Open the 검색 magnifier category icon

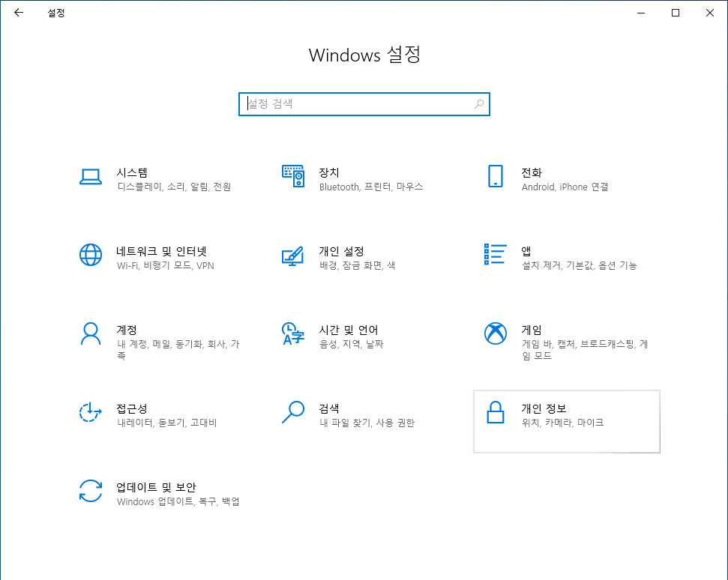coord(293,412)
